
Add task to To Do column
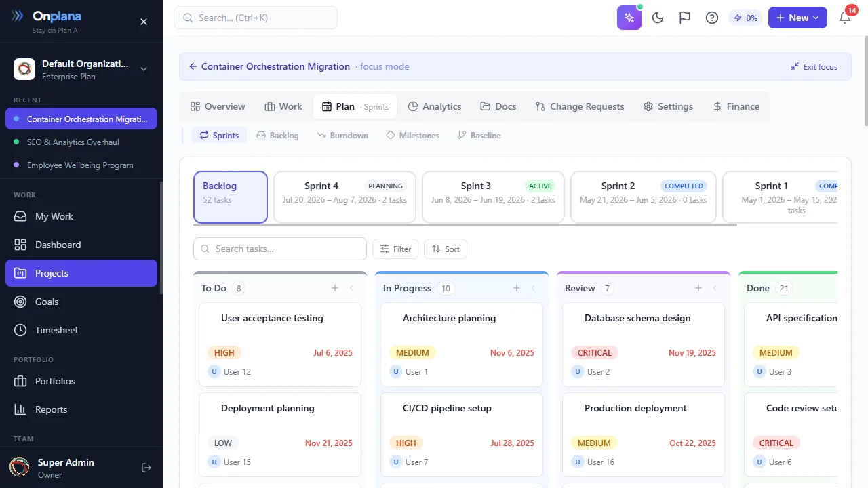point(335,288)
